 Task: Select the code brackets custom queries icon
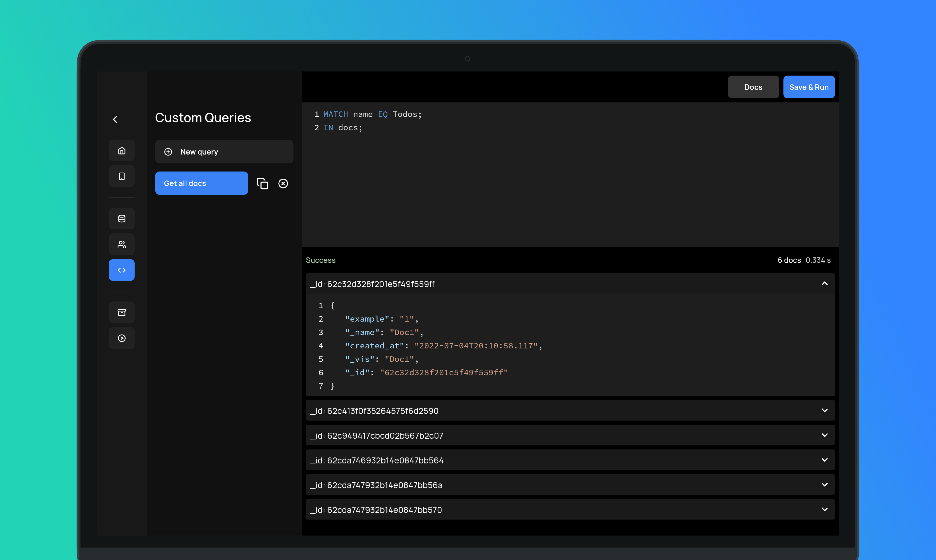coord(122,270)
